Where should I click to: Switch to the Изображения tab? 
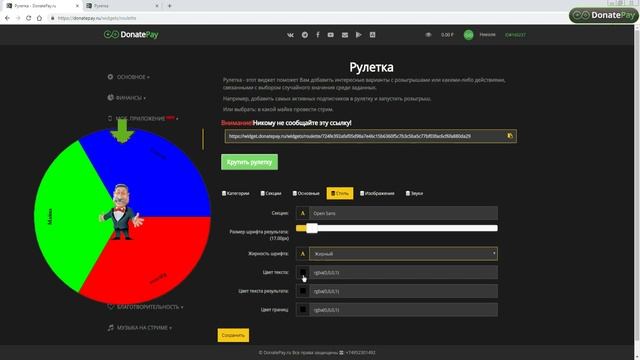(x=377, y=193)
